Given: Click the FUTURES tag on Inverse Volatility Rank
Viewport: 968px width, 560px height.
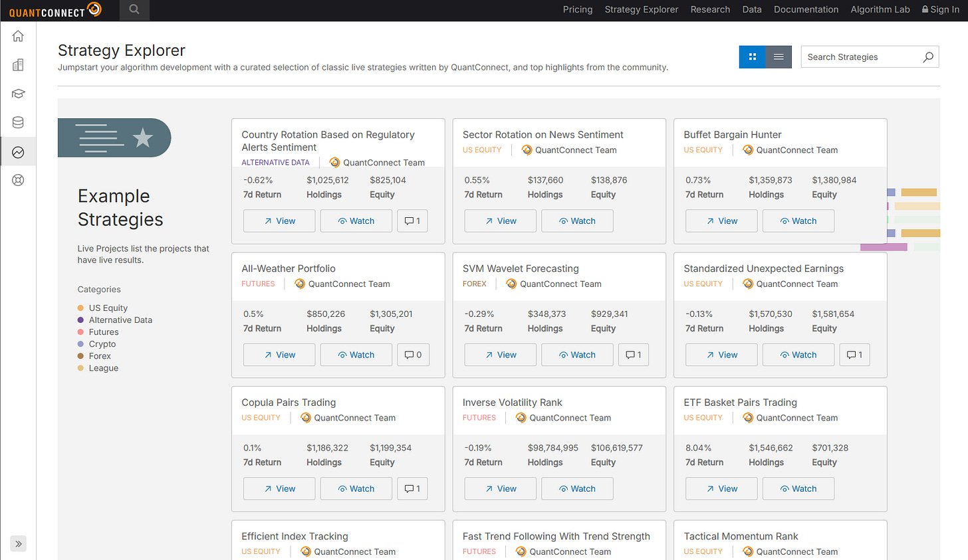Looking at the screenshot, I should pos(479,418).
